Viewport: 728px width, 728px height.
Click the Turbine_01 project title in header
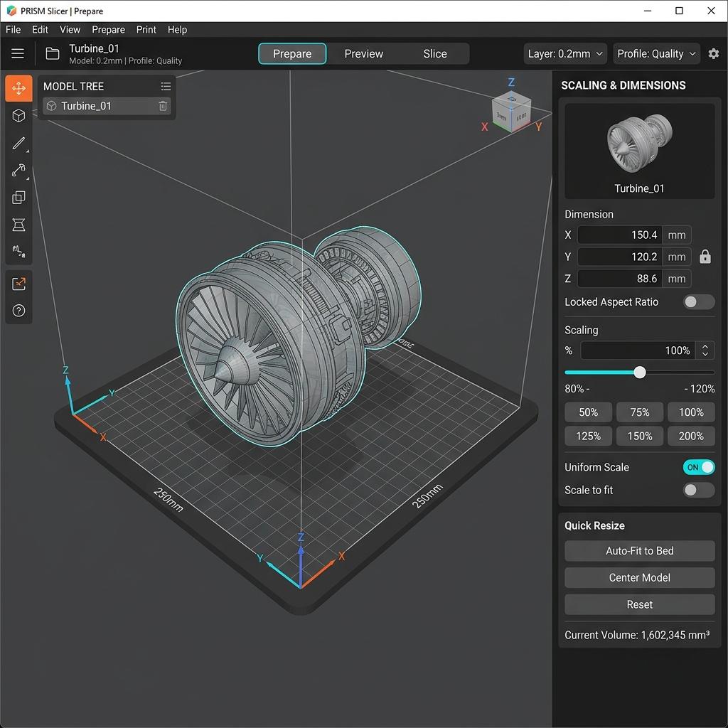[x=95, y=48]
